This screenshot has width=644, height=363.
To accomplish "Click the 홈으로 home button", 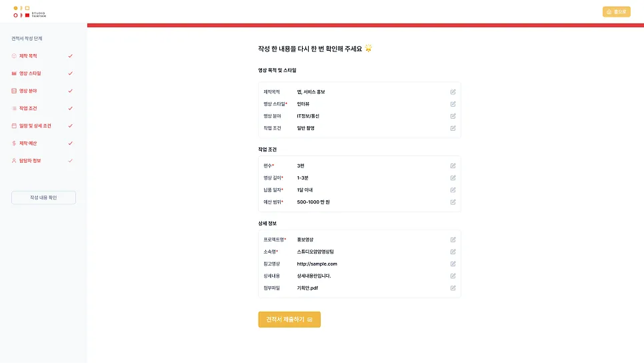I will [x=617, y=12].
